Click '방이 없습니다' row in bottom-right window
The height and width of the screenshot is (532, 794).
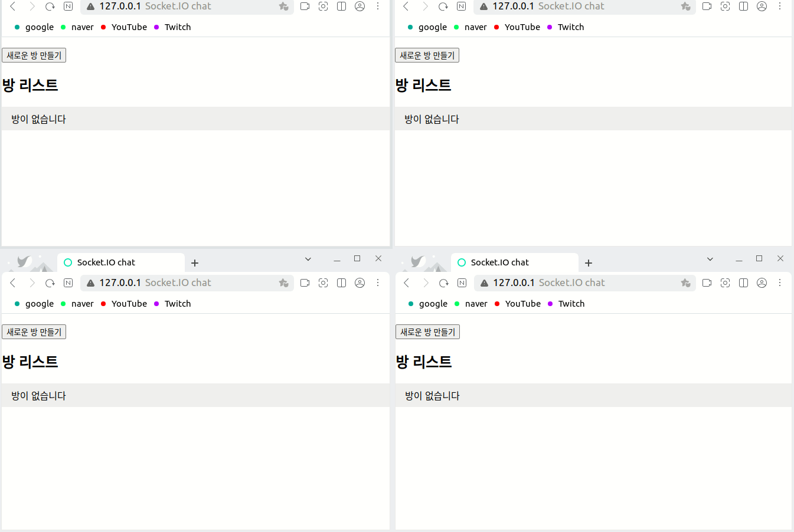[593, 396]
